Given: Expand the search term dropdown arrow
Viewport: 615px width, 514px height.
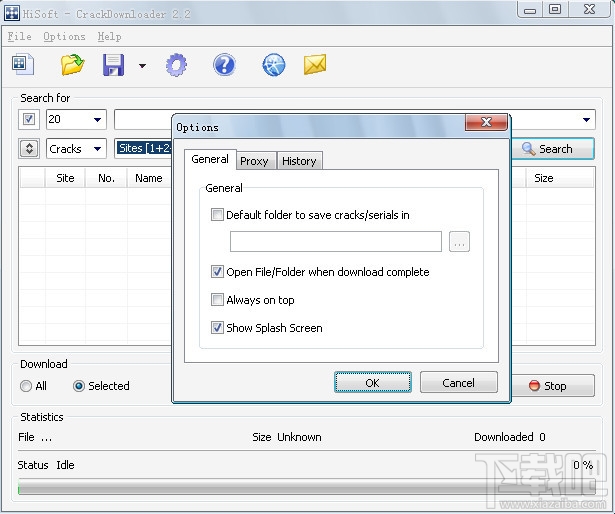Looking at the screenshot, I should pos(586,120).
